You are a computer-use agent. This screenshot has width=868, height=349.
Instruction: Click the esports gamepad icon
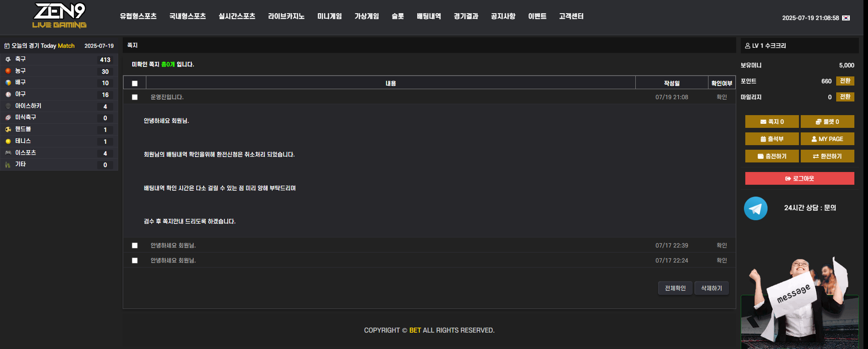pos(8,153)
